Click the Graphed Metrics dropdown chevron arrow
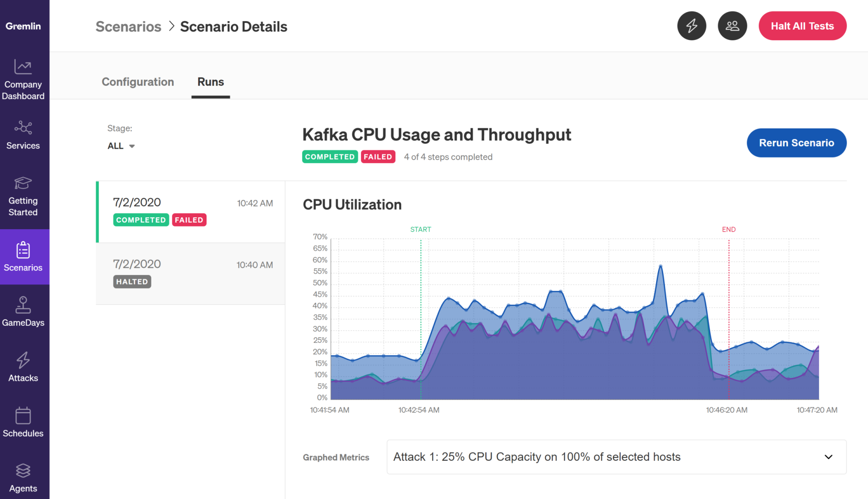Viewport: 868px width, 499px height. (828, 457)
